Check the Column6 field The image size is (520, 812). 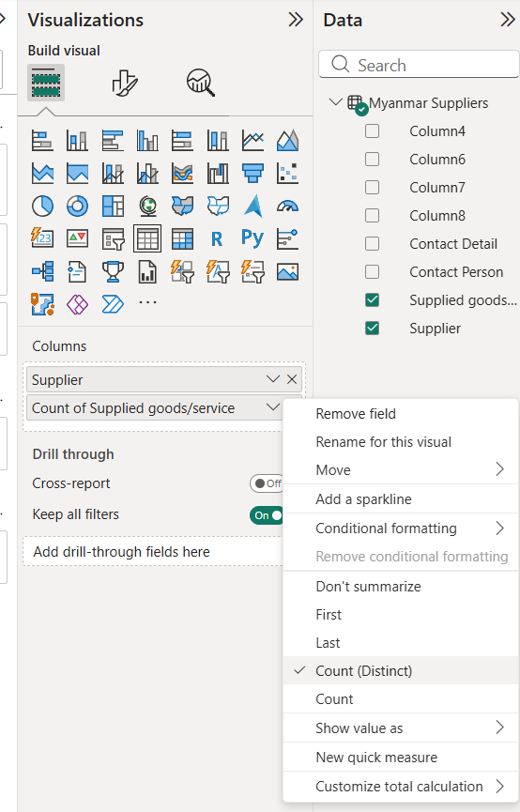[372, 159]
